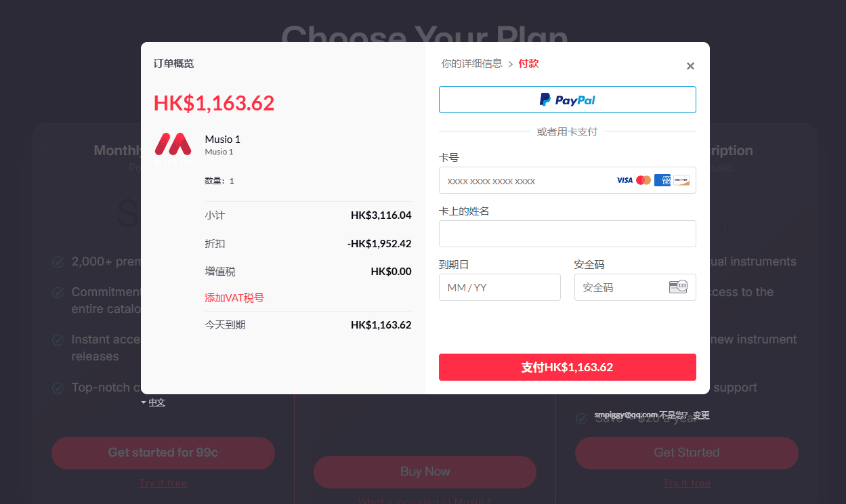The height and width of the screenshot is (504, 846).
Task: Submit payment of HK$1,163.62
Action: pyautogui.click(x=568, y=367)
